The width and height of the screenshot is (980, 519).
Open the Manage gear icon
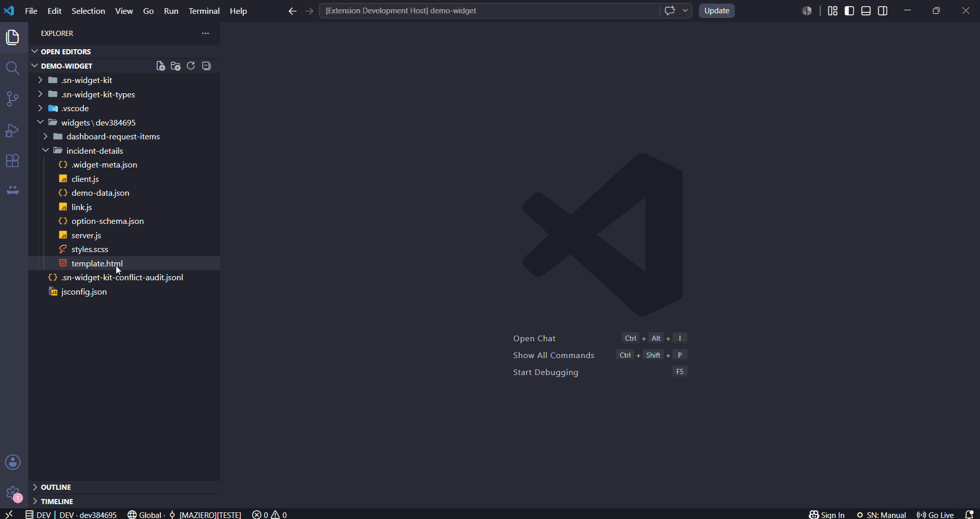[x=13, y=493]
